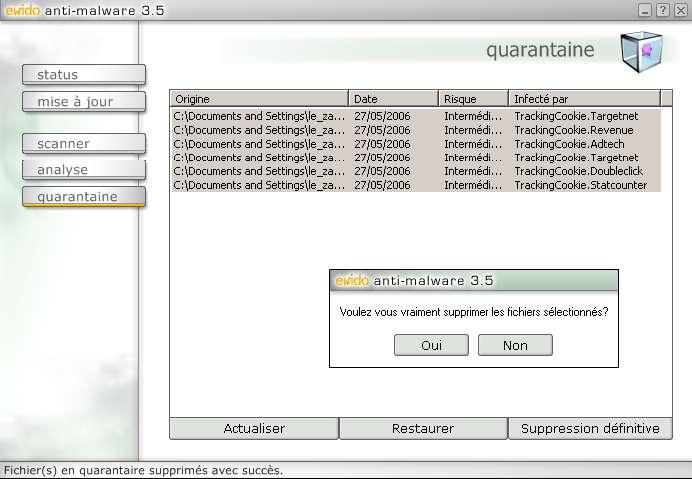The width and height of the screenshot is (692, 479).
Task: Click the Doubleclick row's risk level
Action: pos(473,171)
